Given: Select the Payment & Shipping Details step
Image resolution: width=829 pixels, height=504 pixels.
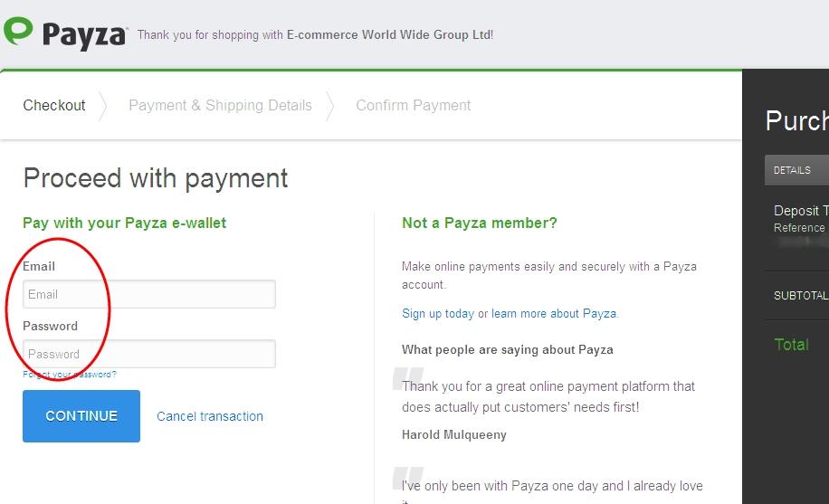Looking at the screenshot, I should (220, 105).
